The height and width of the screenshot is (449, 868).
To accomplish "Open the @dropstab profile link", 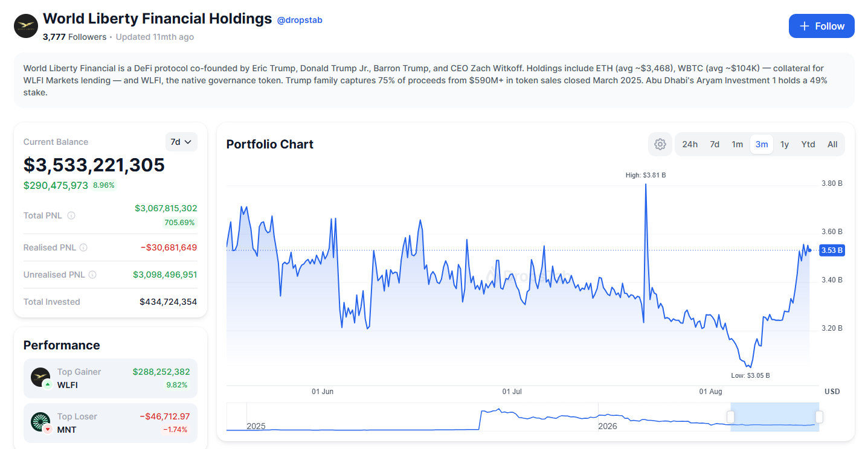I will [300, 20].
